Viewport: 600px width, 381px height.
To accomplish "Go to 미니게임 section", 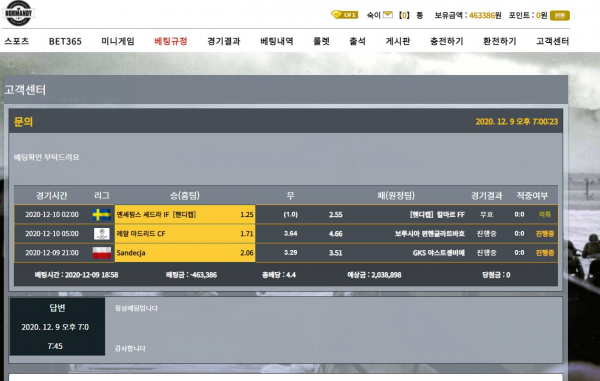I will (x=118, y=41).
